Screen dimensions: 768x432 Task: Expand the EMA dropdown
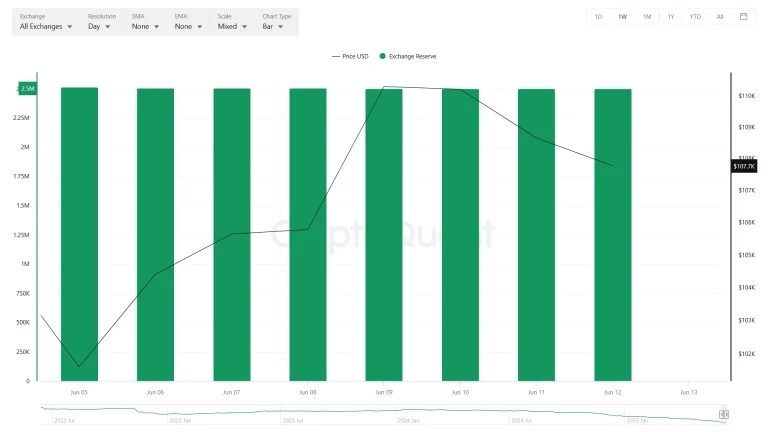187,27
